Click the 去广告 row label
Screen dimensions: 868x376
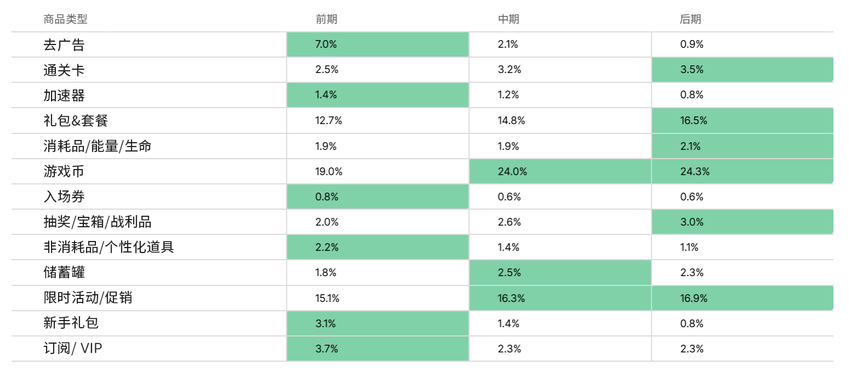[x=64, y=45]
